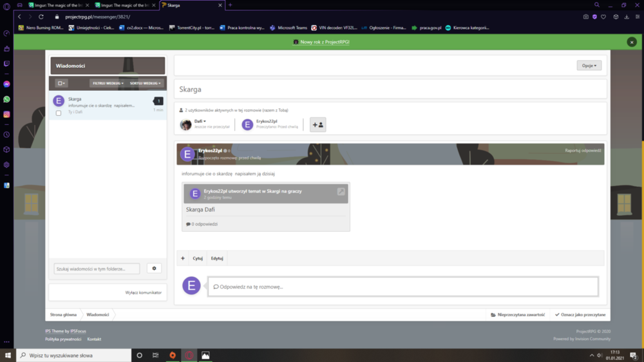This screenshot has height=362, width=644.
Task: Open WhatsApp in the Opera sidebar
Action: tap(6, 99)
